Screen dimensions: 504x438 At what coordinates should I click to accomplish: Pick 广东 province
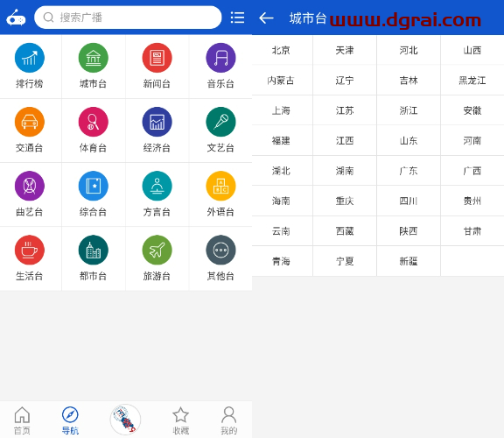tap(409, 171)
